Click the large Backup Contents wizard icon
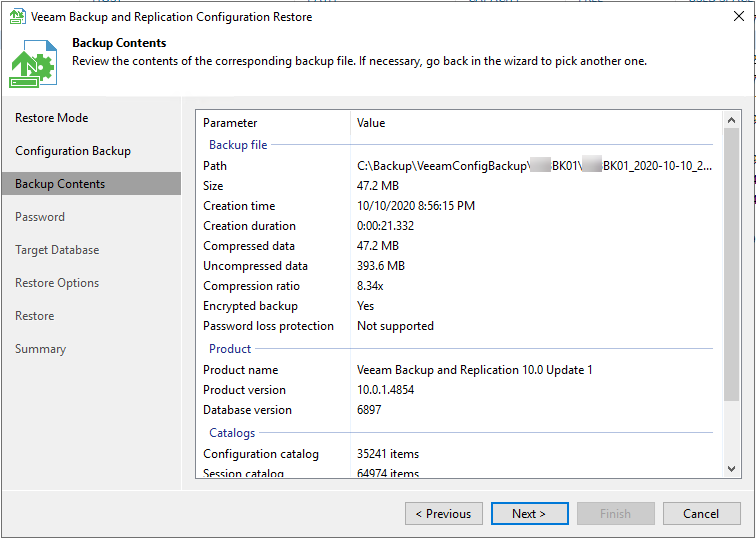 [x=33, y=64]
